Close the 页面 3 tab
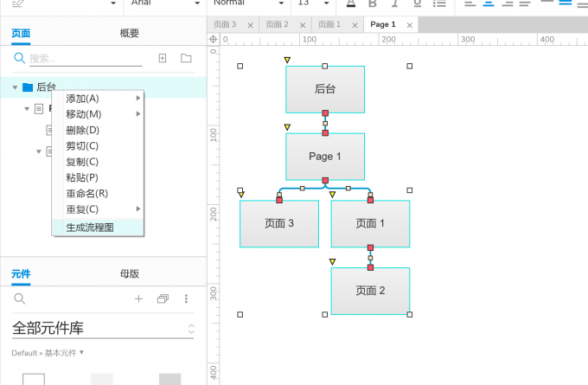The height and width of the screenshot is (385, 588). point(251,25)
